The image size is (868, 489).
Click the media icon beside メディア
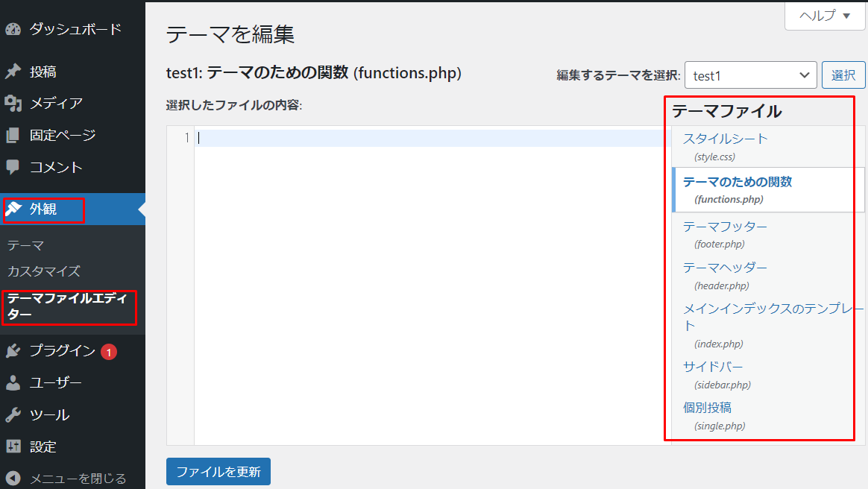point(13,103)
